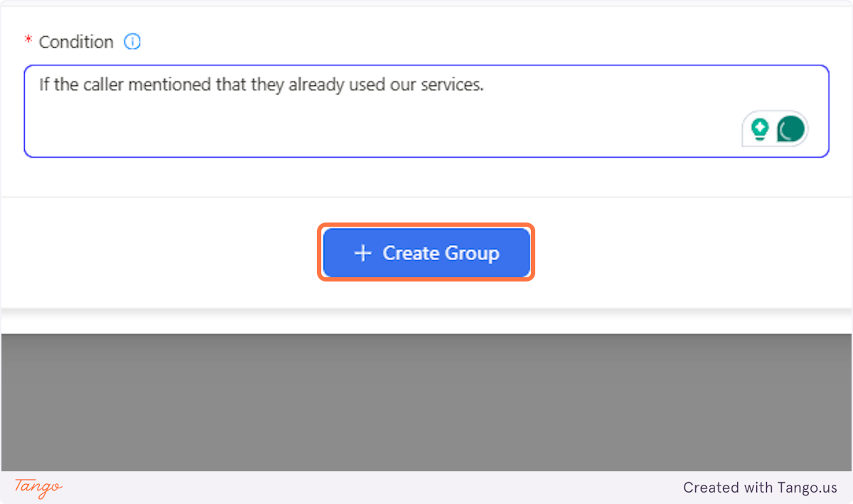Click the plus icon on Create Group
853x504 pixels.
point(364,252)
